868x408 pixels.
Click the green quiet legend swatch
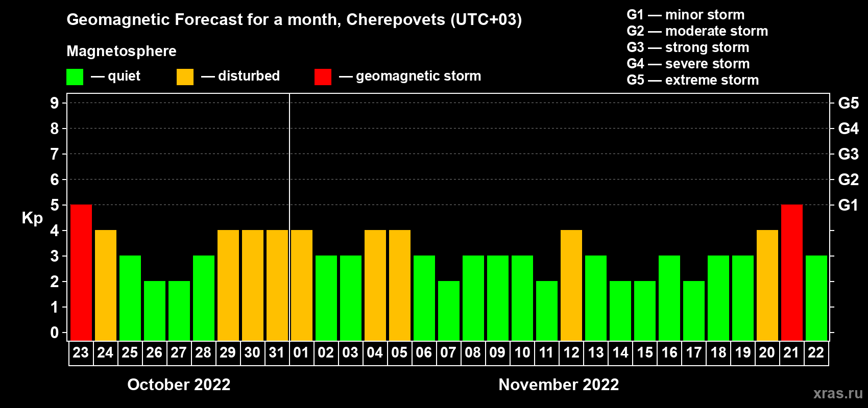click(75, 77)
